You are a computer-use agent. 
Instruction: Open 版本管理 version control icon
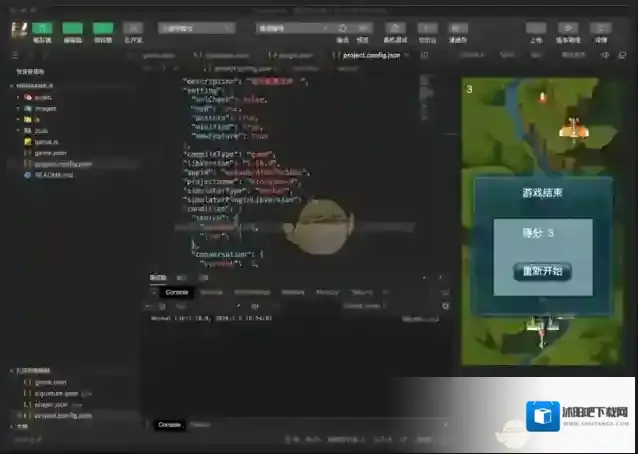click(x=568, y=29)
